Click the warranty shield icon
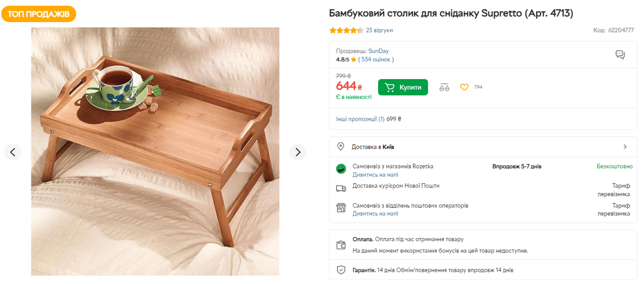The height and width of the screenshot is (284, 644). point(341,270)
